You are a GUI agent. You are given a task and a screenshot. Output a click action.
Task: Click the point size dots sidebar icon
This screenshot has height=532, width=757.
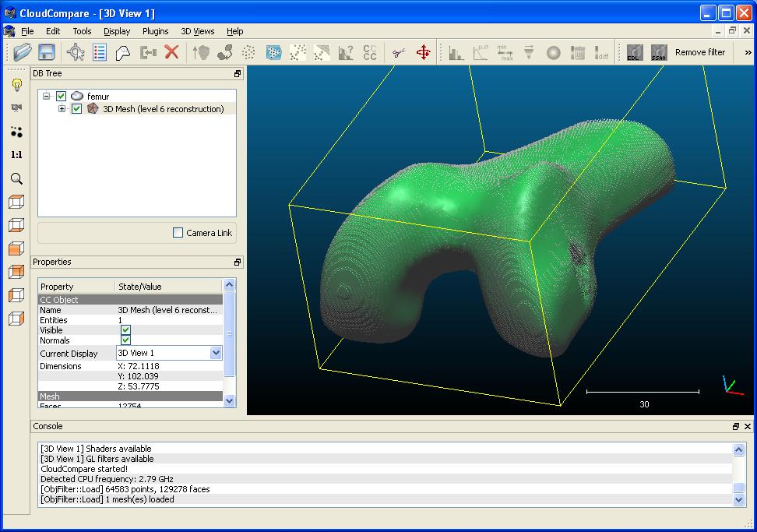tap(17, 132)
